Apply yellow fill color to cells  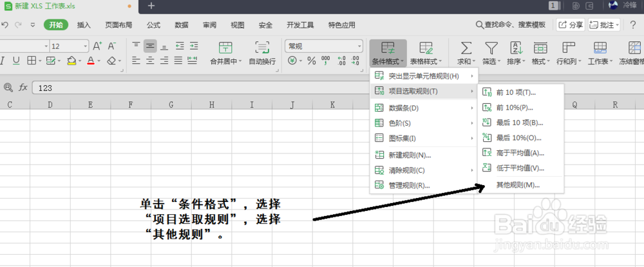[71, 61]
